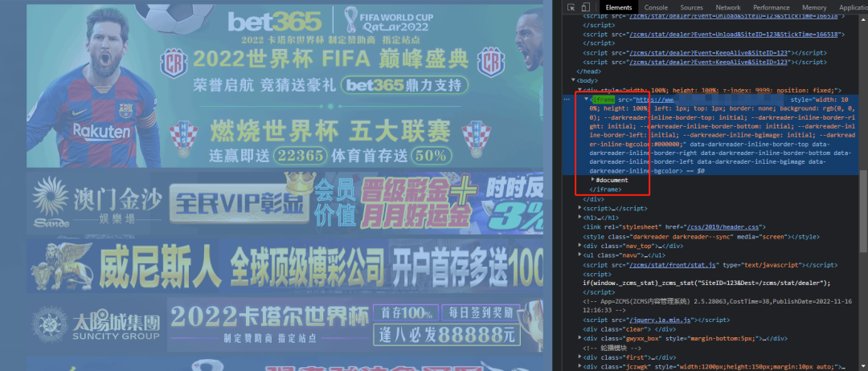Image resolution: width=868 pixels, height=371 pixels.
Task: Click the 逢八必发88888元 banner text
Action: (446, 335)
